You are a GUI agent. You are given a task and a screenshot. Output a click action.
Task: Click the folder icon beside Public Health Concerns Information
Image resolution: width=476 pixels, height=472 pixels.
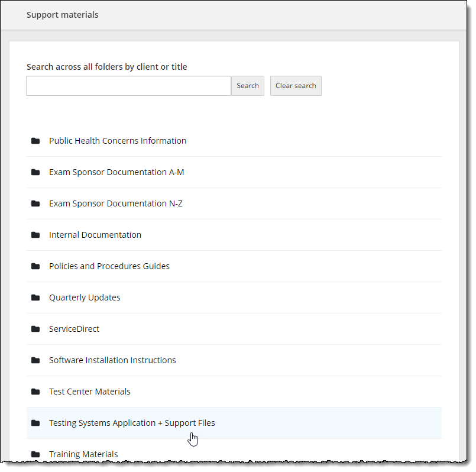click(36, 140)
